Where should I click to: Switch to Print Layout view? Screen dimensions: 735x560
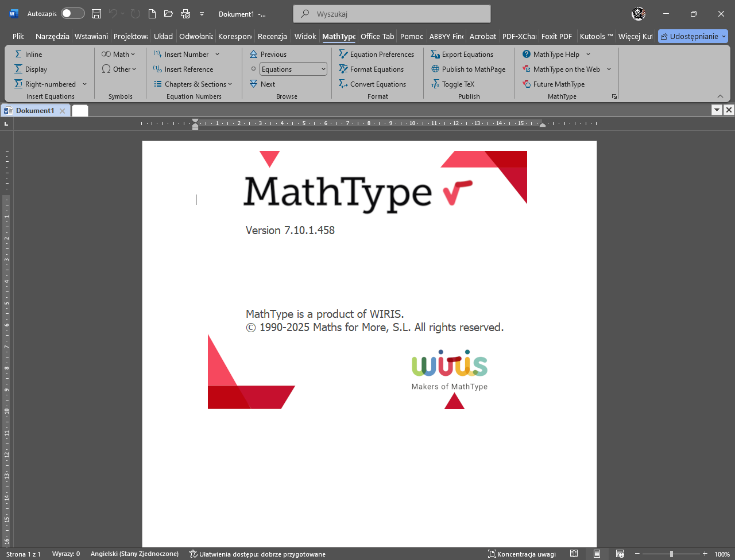coord(597,554)
